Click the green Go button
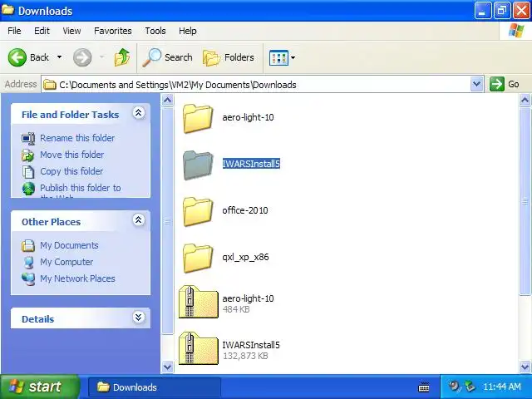The image size is (532, 399). (505, 84)
